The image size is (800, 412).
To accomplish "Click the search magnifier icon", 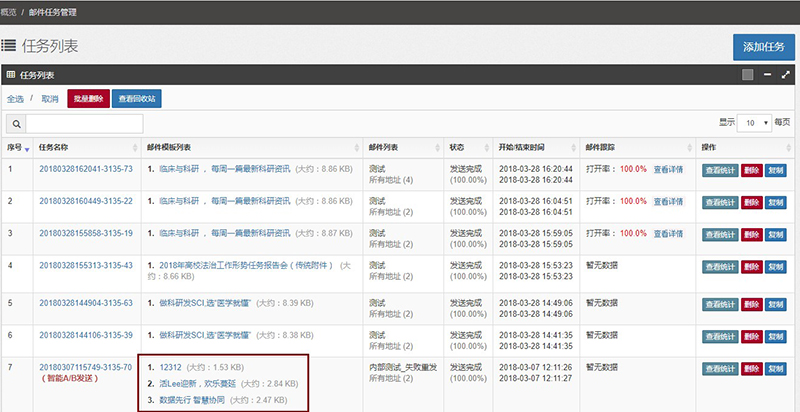I will point(16,123).
